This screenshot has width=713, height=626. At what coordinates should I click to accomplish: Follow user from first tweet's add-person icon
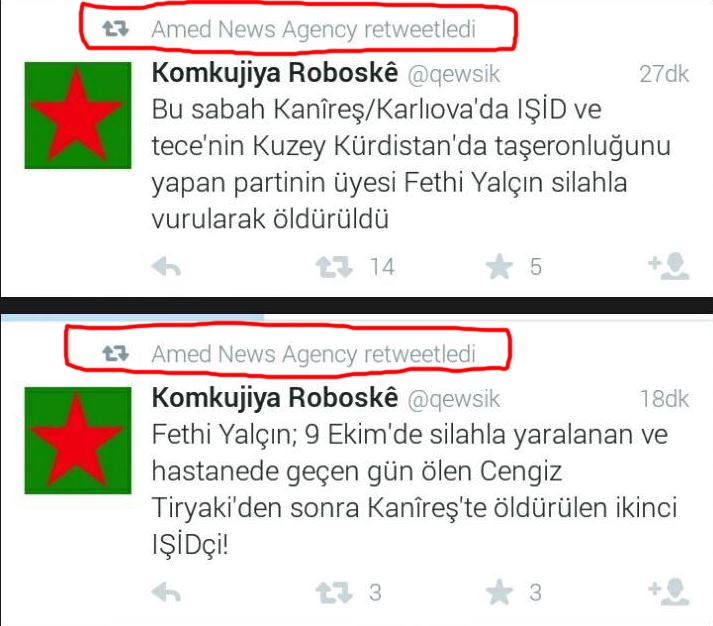[669, 265]
